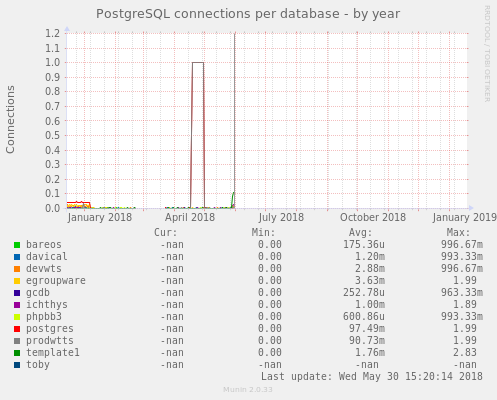This screenshot has height=400, width=497.
Task: Click the bareos green legend swatch
Action: pos(17,245)
